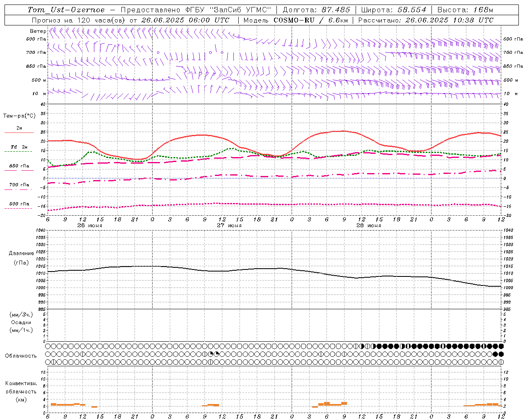The image size is (525, 420).
Task: Select the 28 июня date label
Action: [x=368, y=226]
